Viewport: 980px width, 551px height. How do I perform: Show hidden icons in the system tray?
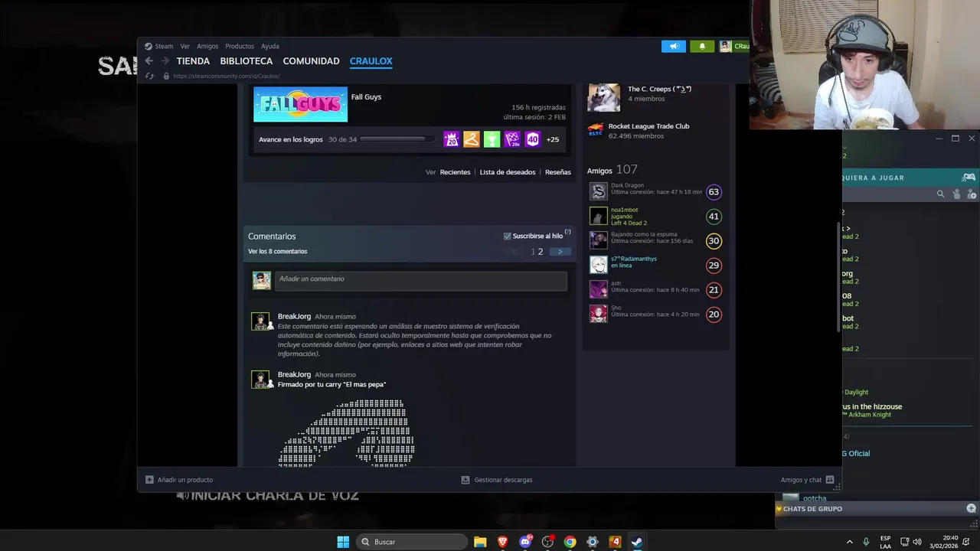coord(849,542)
